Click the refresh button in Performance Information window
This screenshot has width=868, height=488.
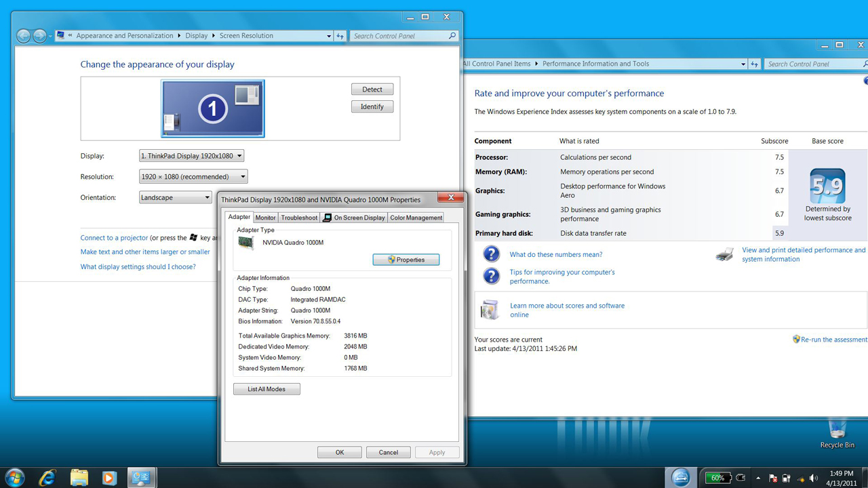[x=754, y=64]
